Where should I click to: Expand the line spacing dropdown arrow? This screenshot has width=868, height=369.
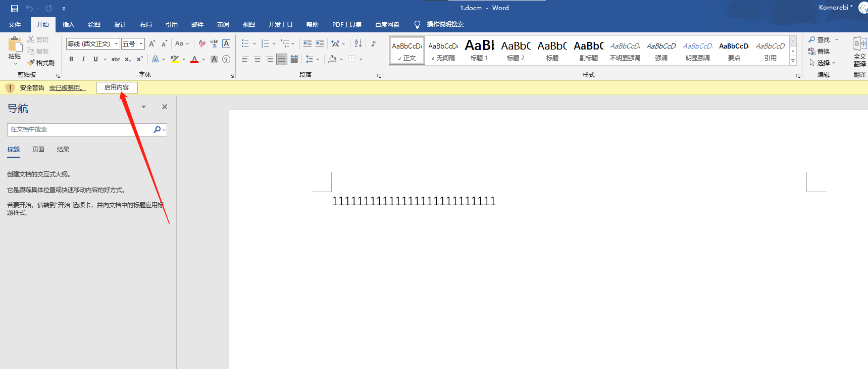point(318,59)
